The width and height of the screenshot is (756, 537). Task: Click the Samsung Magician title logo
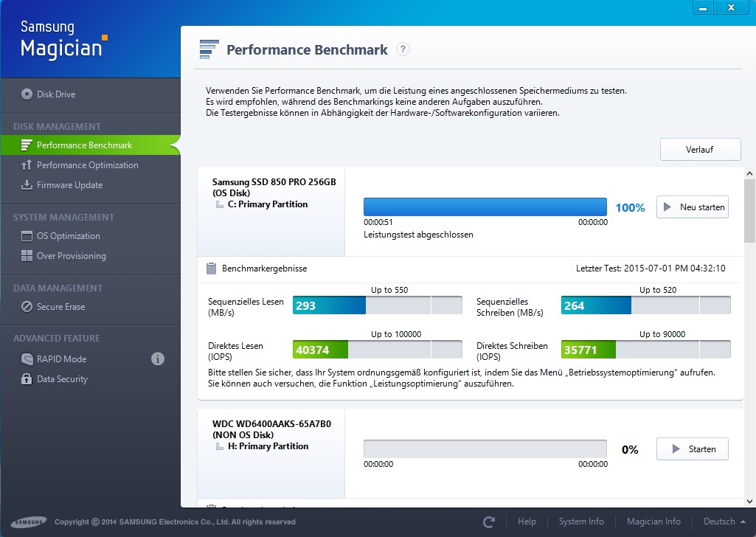(x=63, y=40)
